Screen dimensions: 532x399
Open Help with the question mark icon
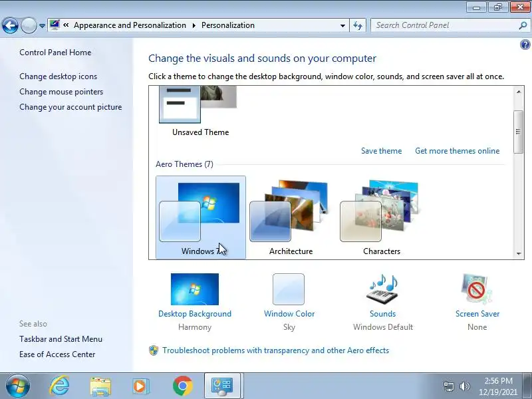pyautogui.click(x=525, y=45)
